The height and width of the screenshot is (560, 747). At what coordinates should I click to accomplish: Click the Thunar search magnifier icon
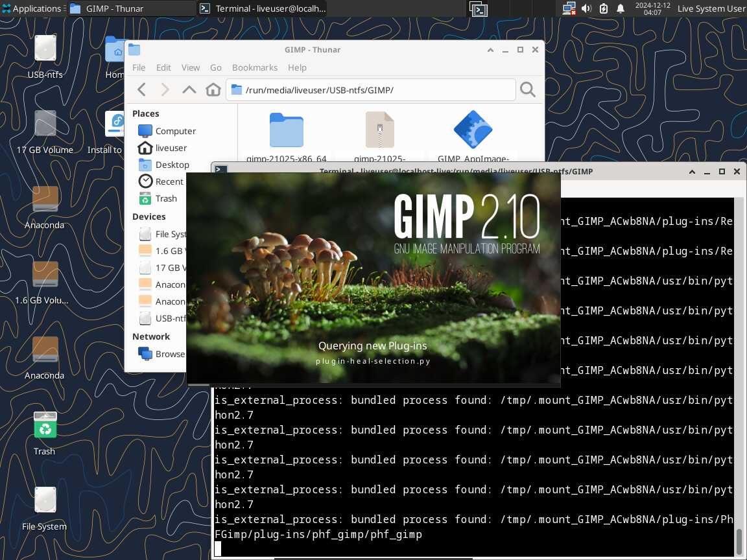click(x=527, y=89)
